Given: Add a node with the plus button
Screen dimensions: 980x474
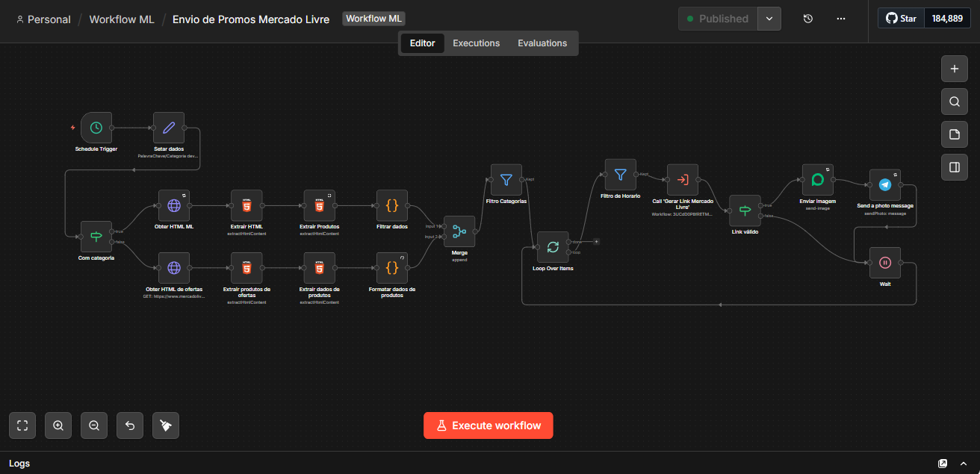Looking at the screenshot, I should click(x=954, y=69).
